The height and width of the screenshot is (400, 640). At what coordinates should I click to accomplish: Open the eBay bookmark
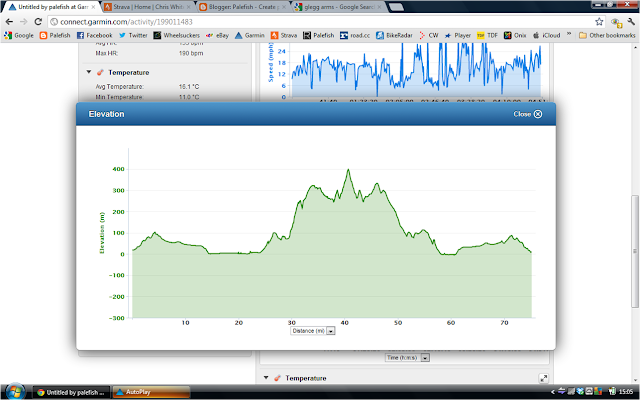tap(217, 36)
